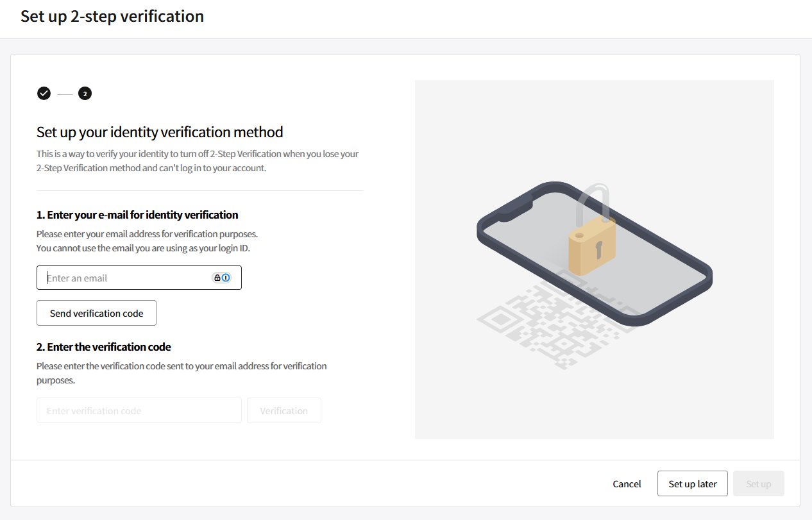Click the greyed-out Verification button

[284, 410]
